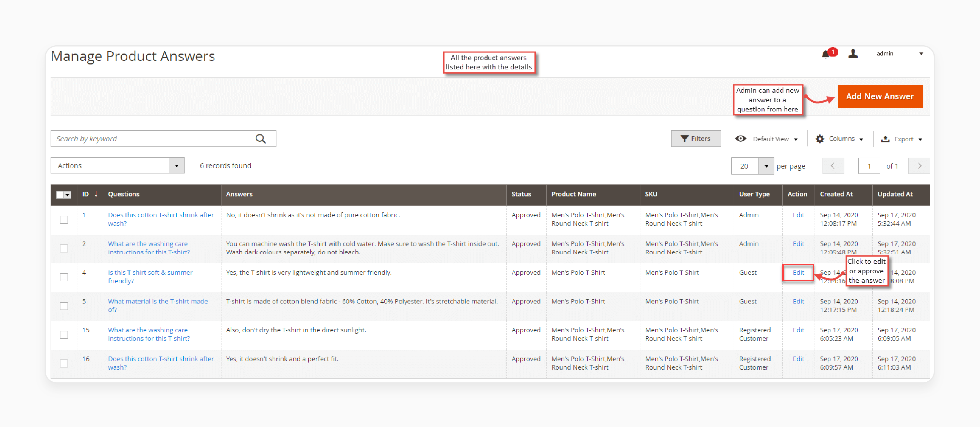Click the admin user account icon
This screenshot has height=427, width=980.
pos(853,54)
